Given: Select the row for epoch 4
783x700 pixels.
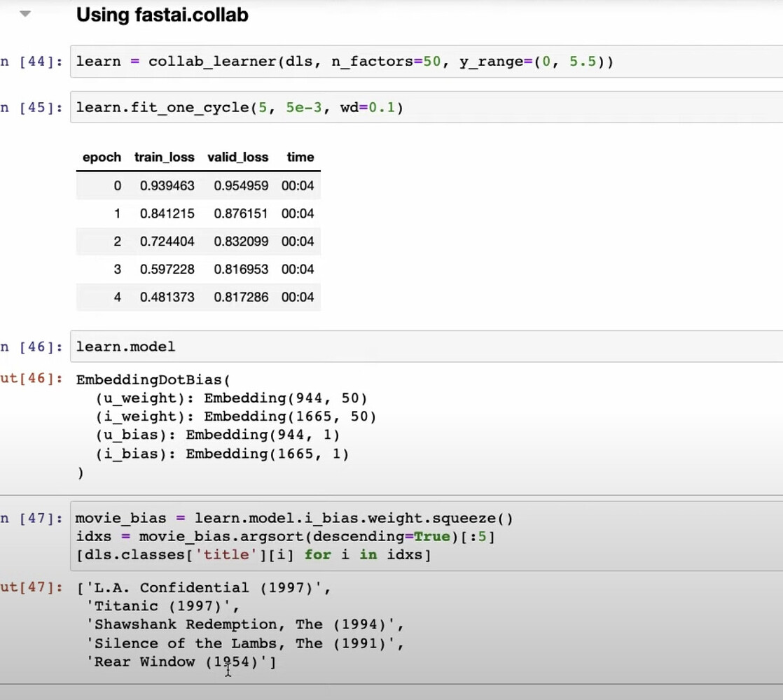Looking at the screenshot, I should coord(198,297).
